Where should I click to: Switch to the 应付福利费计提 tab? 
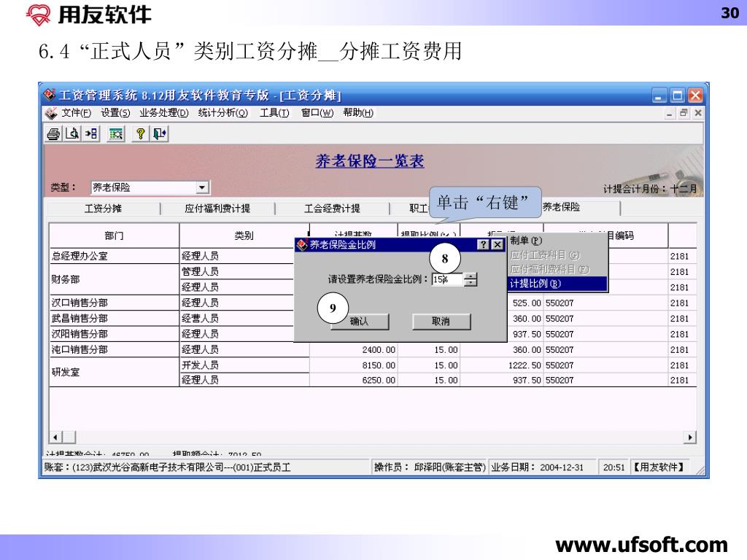(217, 209)
